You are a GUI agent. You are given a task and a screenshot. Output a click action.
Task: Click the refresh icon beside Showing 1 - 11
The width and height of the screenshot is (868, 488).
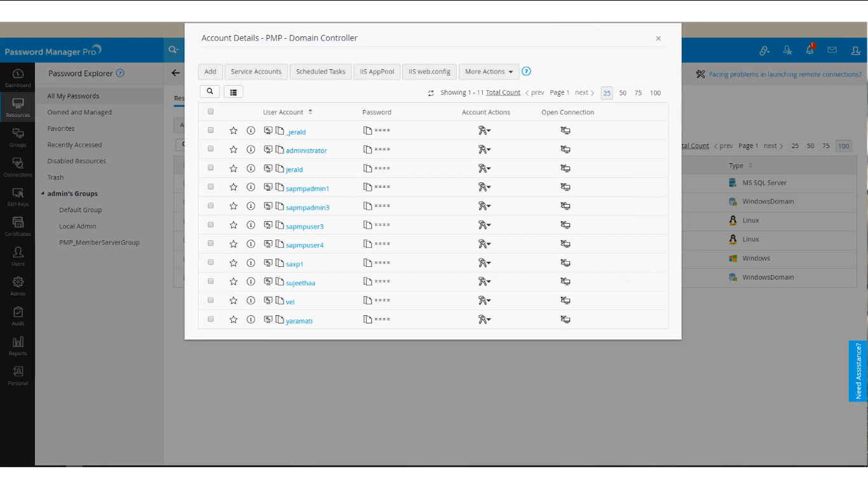[x=431, y=93]
